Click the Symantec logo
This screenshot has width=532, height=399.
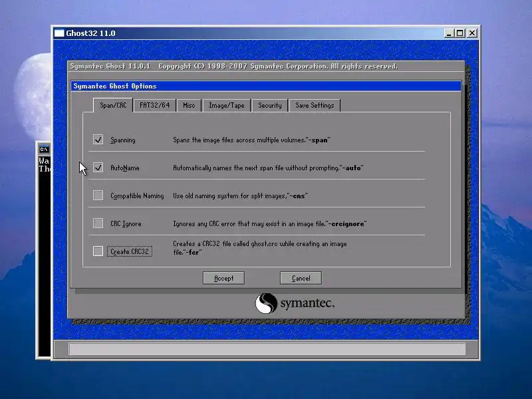point(295,303)
